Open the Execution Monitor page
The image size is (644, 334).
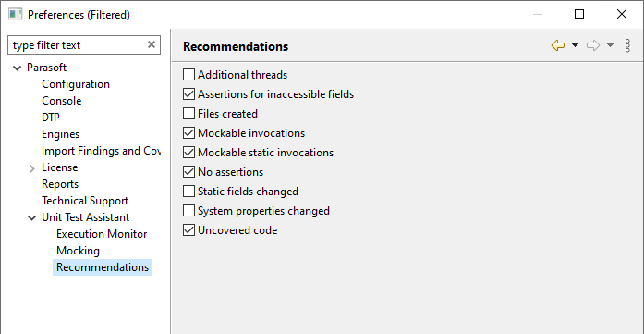click(x=102, y=234)
